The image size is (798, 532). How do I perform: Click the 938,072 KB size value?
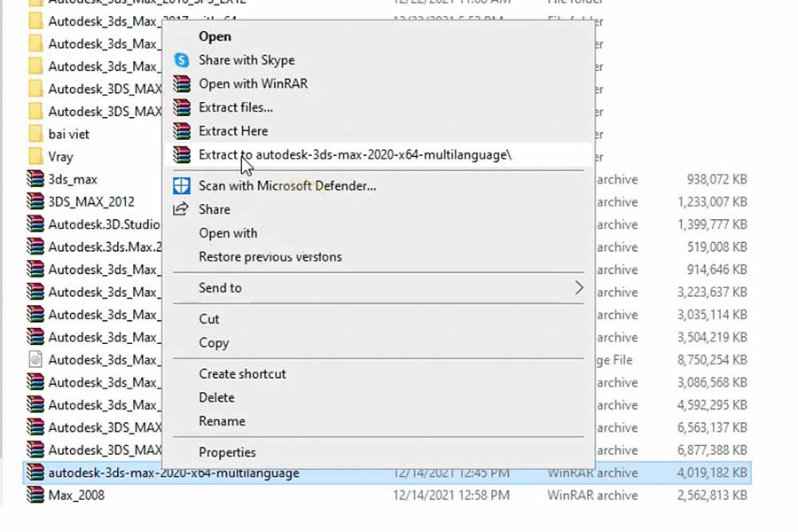coord(716,179)
